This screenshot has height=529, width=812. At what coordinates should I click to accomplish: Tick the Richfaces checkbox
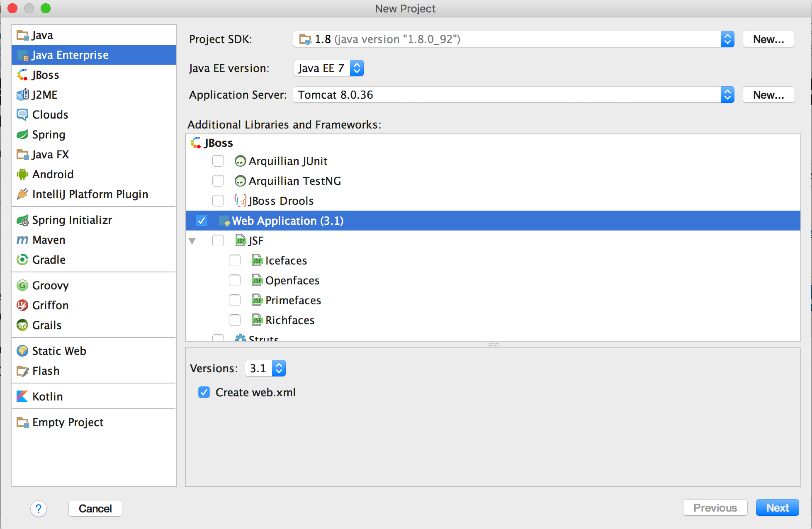tap(235, 320)
